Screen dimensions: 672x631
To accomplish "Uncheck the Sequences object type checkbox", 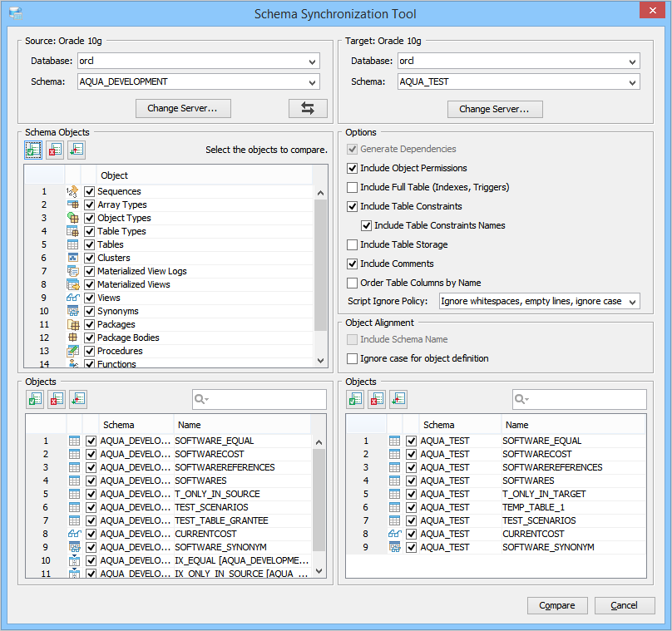I will click(89, 191).
